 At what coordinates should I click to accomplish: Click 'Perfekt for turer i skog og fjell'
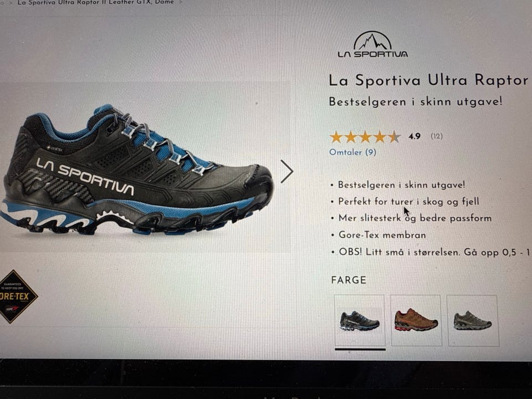pyautogui.click(x=408, y=202)
